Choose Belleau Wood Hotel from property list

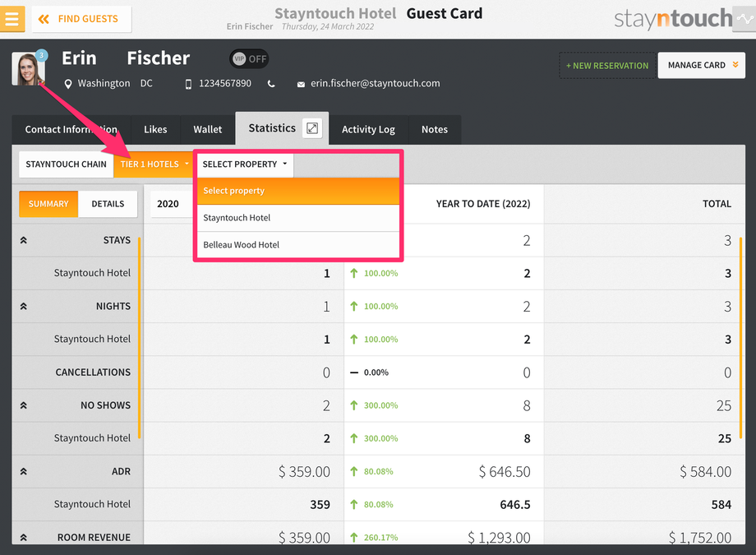click(298, 245)
